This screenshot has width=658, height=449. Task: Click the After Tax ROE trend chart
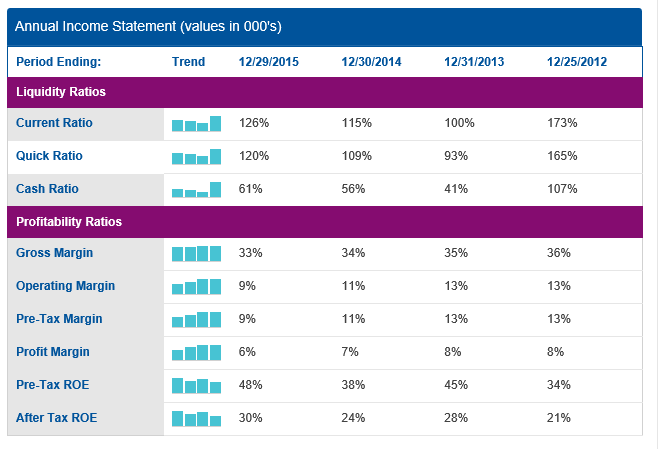(x=197, y=418)
